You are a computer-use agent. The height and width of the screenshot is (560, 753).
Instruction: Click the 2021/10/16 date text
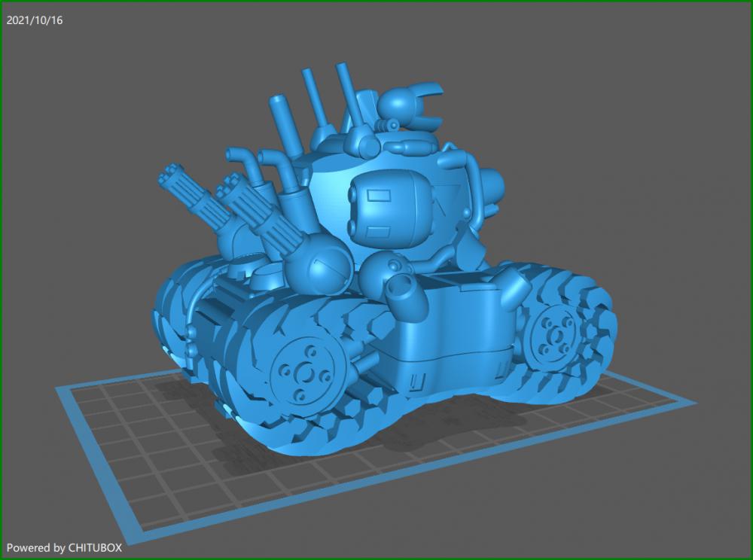click(x=34, y=20)
